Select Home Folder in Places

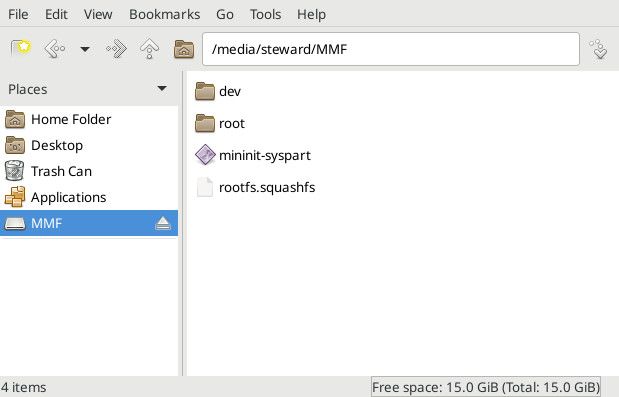tap(89, 119)
